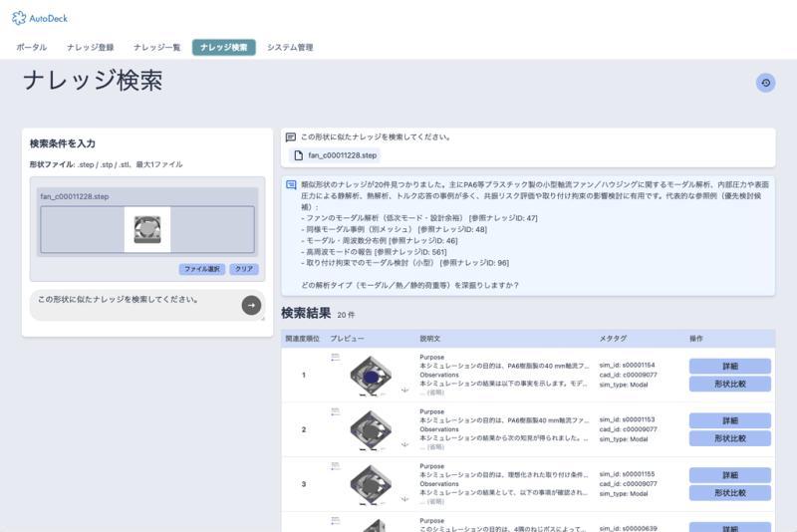Click the rank number 3 cell

(304, 484)
